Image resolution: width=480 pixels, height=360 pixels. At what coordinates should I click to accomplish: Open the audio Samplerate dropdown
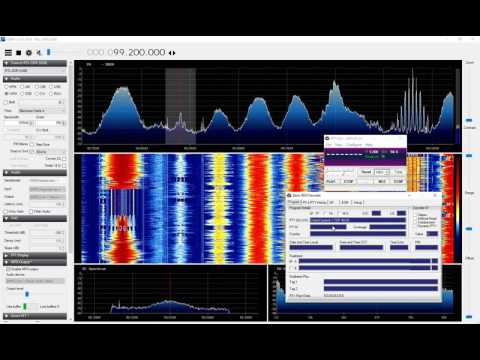(47, 181)
